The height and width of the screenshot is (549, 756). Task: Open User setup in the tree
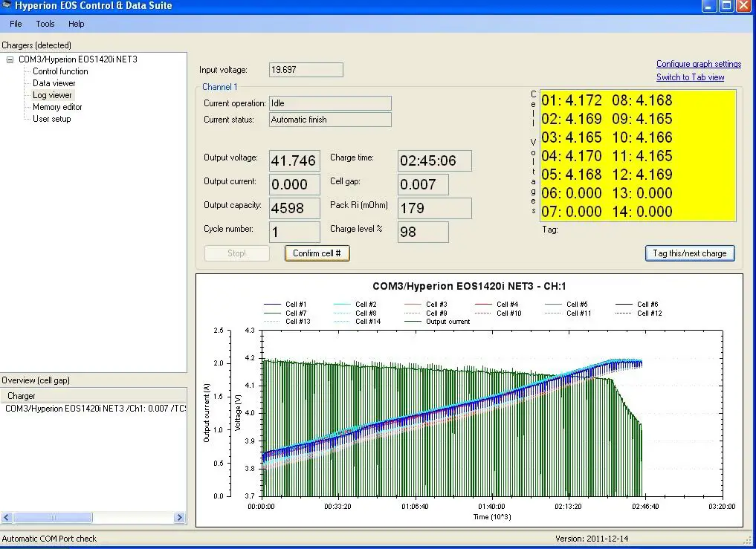(x=51, y=119)
